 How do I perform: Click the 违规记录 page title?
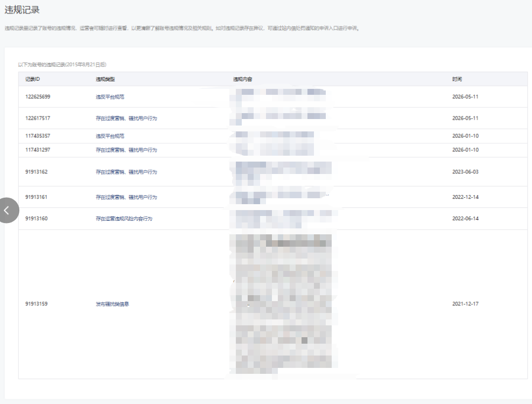[22, 10]
